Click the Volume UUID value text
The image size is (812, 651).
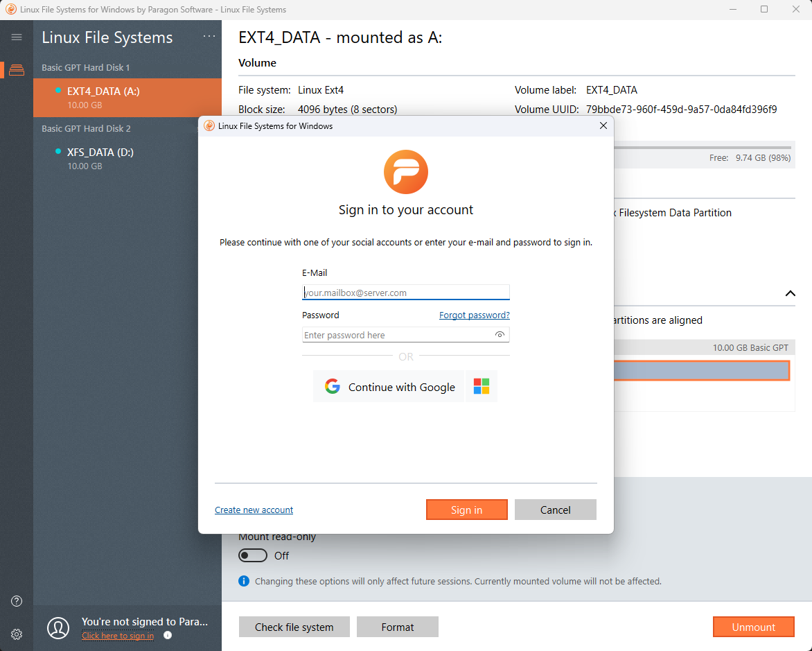click(682, 110)
